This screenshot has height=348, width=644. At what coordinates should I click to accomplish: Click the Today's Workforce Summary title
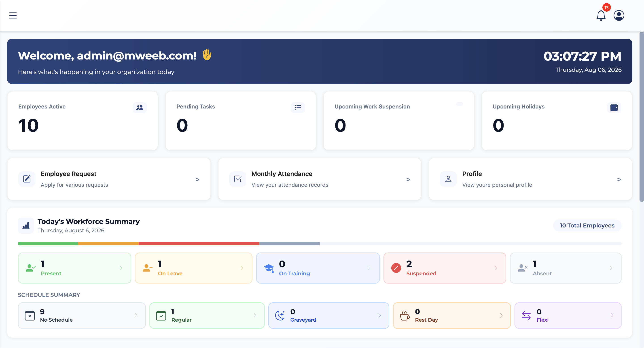89,221
